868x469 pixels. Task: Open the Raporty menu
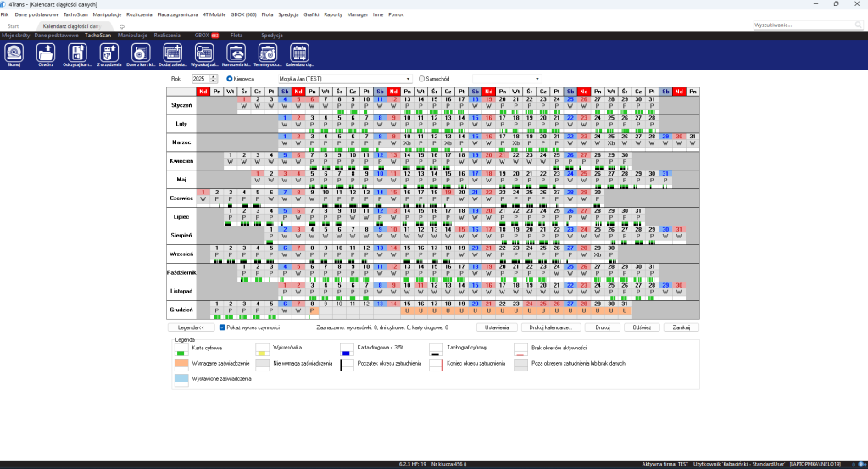[x=332, y=14]
